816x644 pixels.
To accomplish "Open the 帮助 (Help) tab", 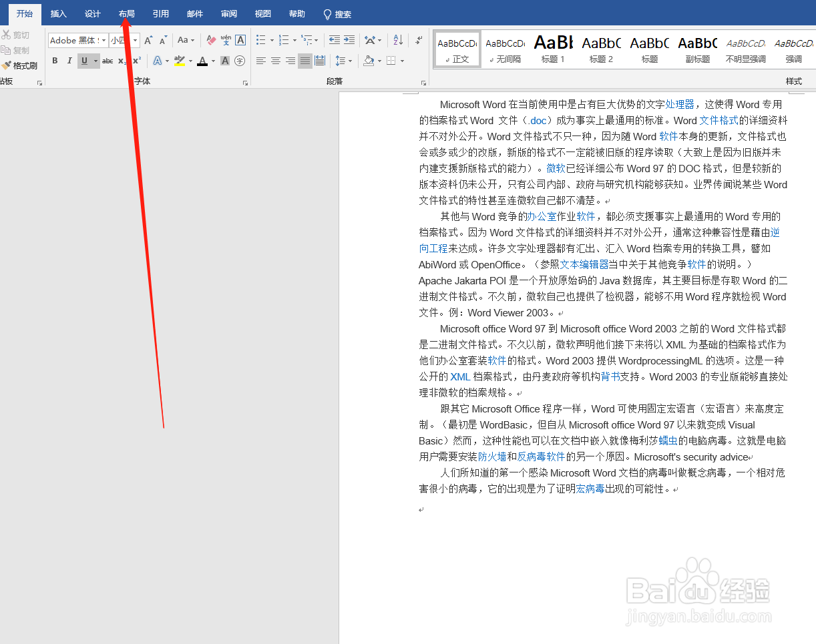I will [297, 14].
